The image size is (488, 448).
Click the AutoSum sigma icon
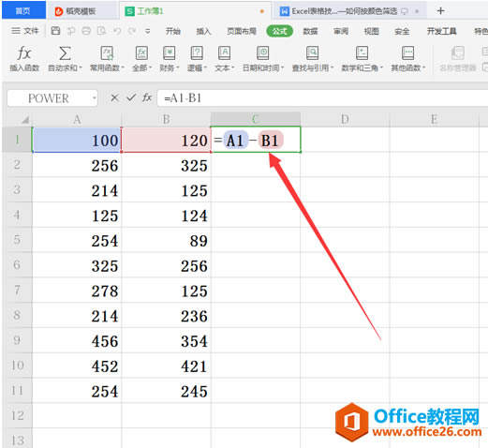click(65, 53)
